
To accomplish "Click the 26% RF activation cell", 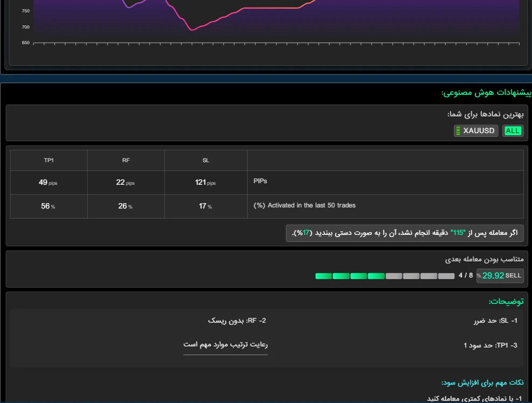I will (x=125, y=206).
